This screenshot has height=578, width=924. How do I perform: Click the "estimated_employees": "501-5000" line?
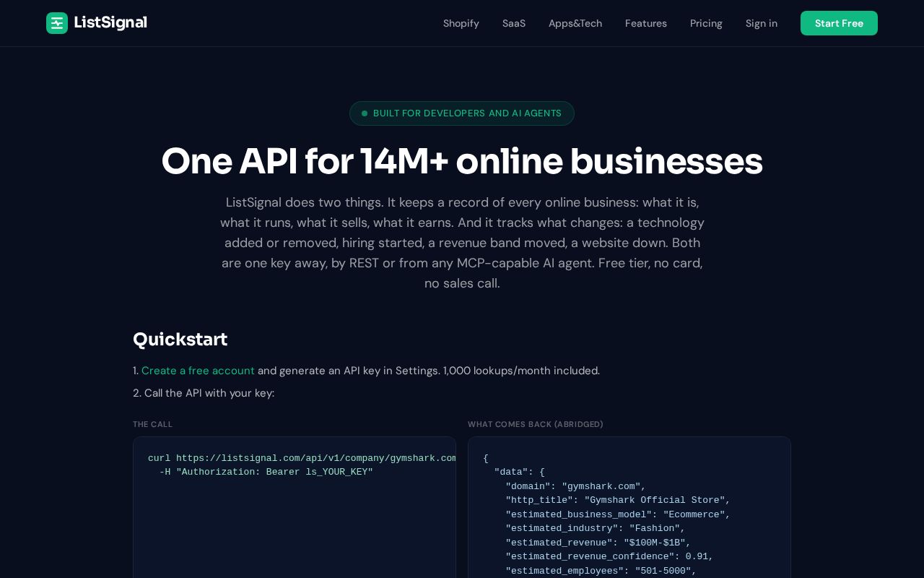pos(601,571)
